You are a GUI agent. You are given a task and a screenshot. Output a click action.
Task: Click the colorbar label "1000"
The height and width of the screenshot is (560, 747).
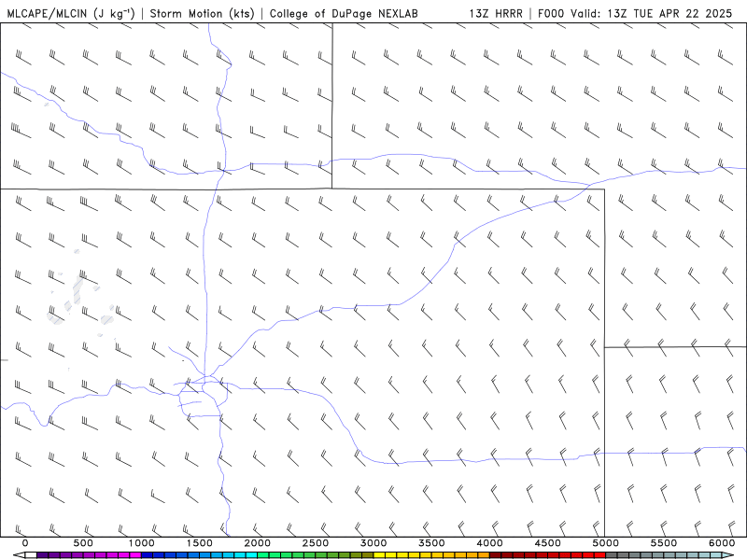pos(142,543)
